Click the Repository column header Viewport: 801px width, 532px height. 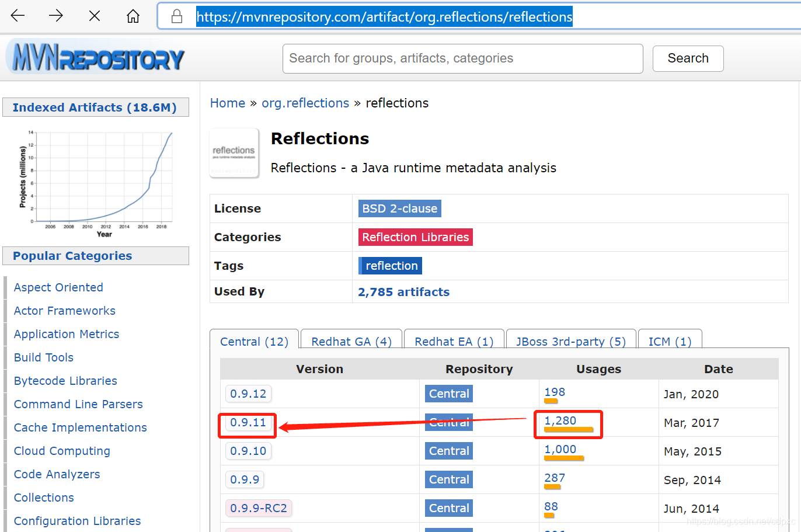pos(479,369)
